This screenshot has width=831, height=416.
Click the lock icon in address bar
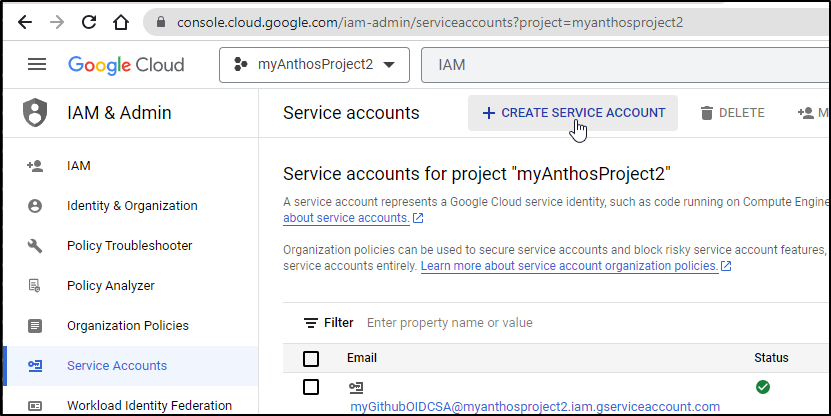[162, 22]
